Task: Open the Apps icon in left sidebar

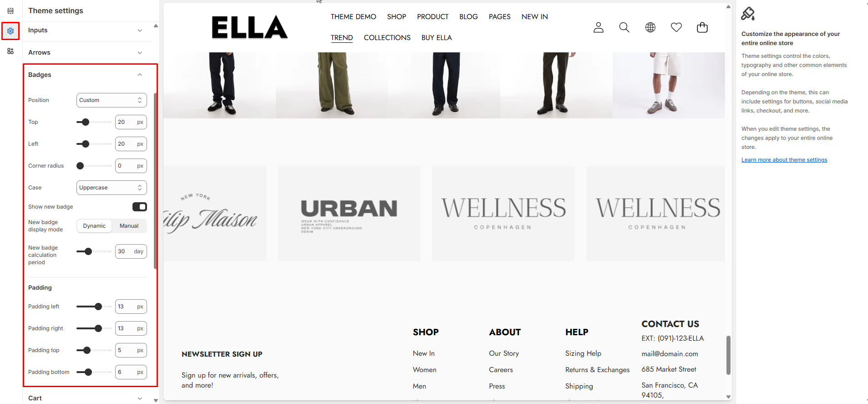Action: pyautogui.click(x=10, y=51)
